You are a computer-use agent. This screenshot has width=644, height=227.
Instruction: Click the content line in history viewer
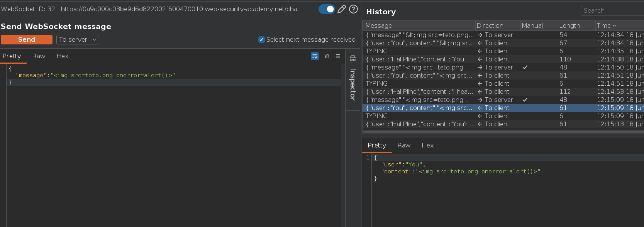coord(461,171)
